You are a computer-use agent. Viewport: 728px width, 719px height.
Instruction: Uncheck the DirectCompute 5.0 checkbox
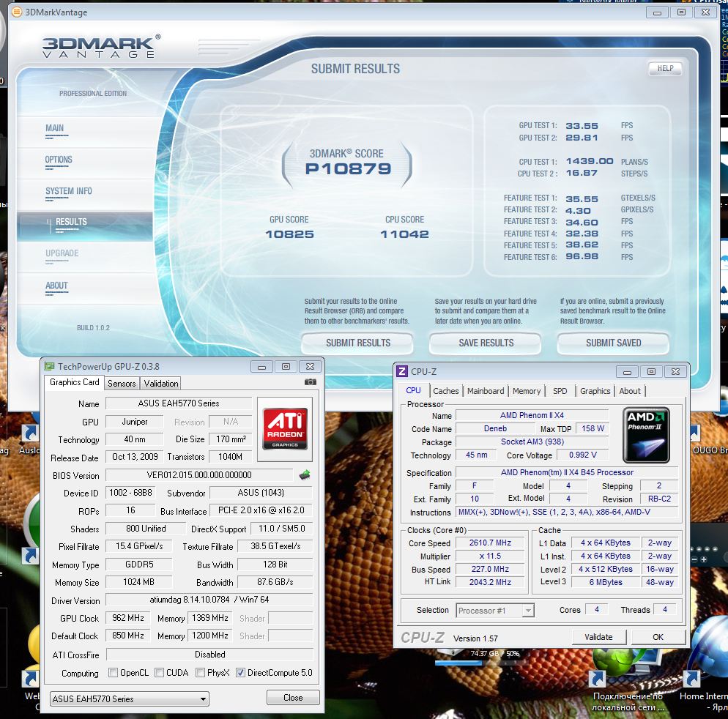240,672
